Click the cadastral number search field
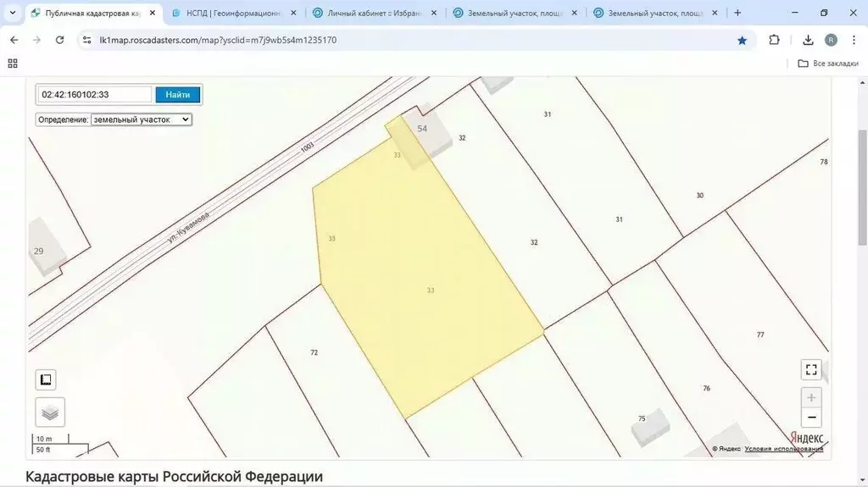 pyautogui.click(x=94, y=95)
